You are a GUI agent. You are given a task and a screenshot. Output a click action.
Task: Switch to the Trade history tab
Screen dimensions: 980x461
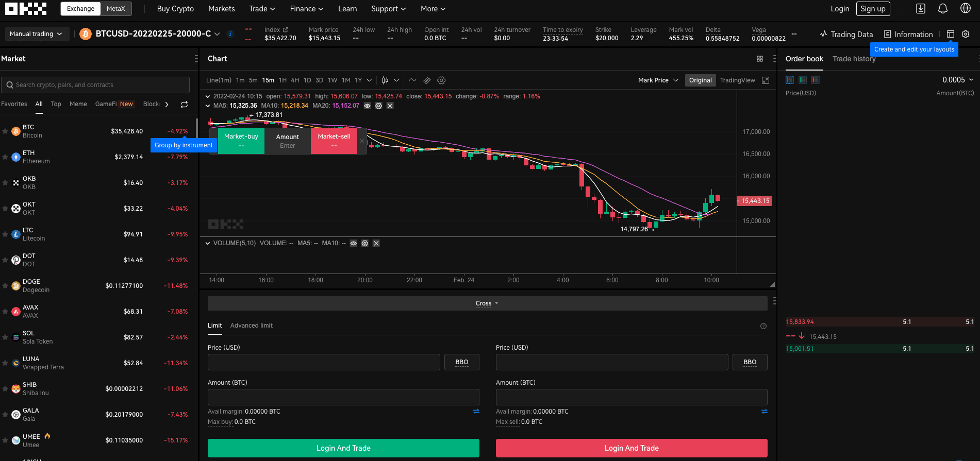click(x=854, y=59)
